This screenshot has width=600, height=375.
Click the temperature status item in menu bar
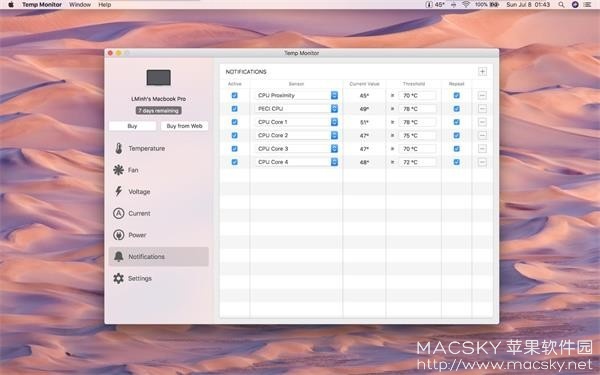[435, 5]
